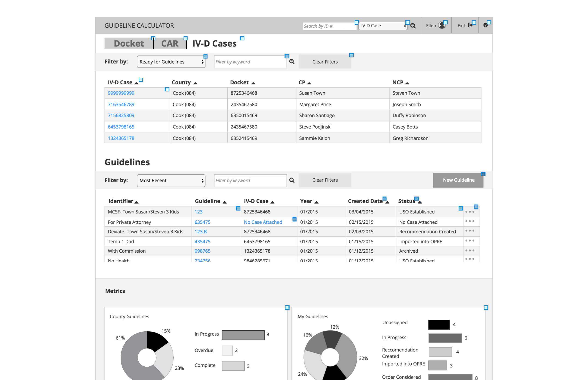The image size is (588, 380).
Task: Switch to the CAR tab
Action: (170, 44)
